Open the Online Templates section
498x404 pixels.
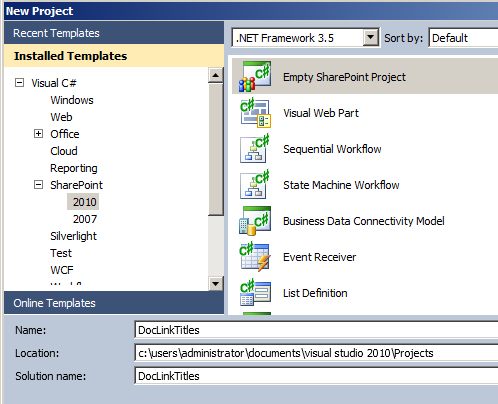tap(114, 303)
